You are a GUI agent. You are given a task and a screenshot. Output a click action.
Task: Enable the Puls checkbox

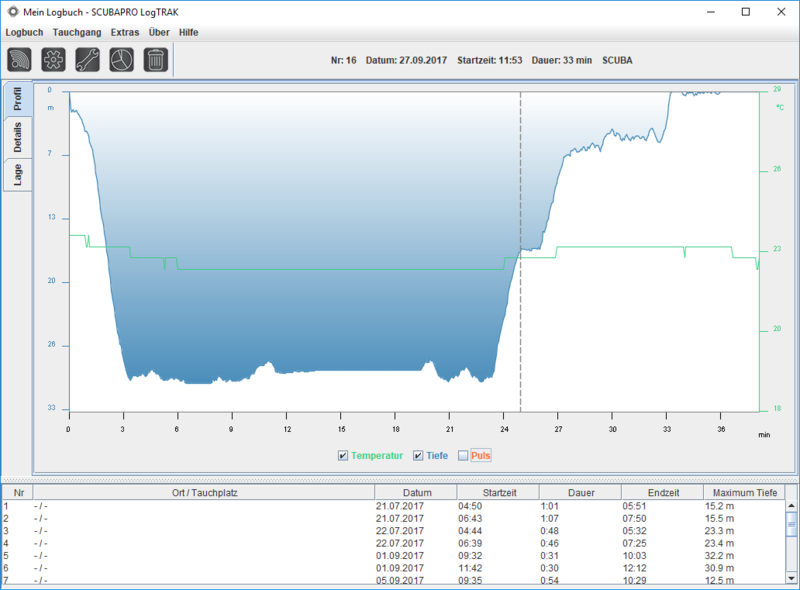pyautogui.click(x=463, y=456)
